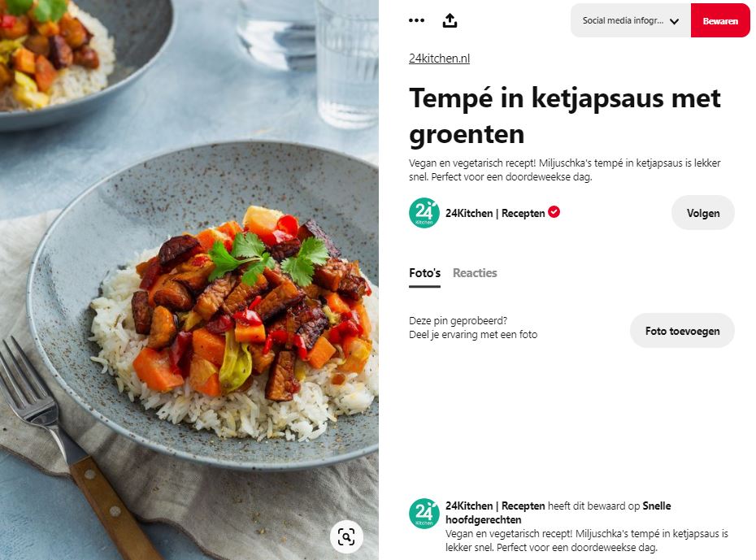
Task: Open the Social media infogr... board dropdown
Action: (x=631, y=20)
